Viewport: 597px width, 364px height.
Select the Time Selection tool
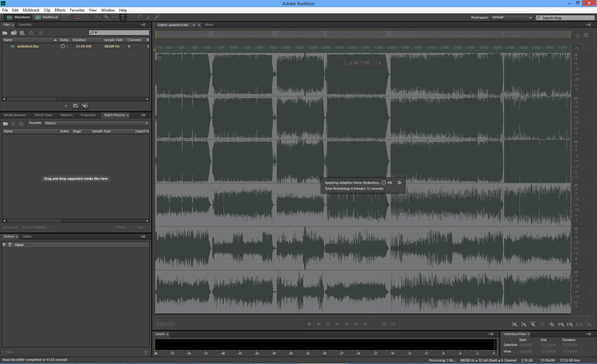123,17
